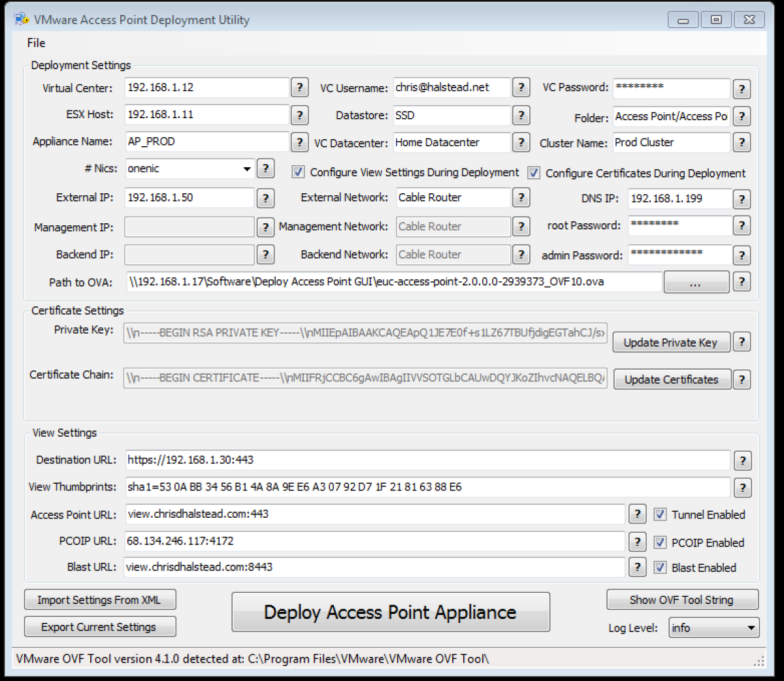The height and width of the screenshot is (681, 784).
Task: Disable the Tunnel Enabled checkbox
Action: 660,515
